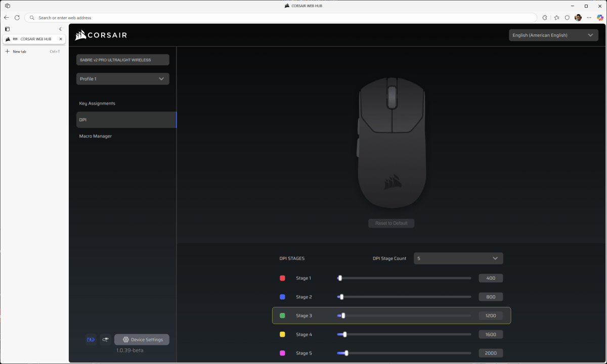
Task: Click the Corsair sails logo in header
Action: click(81, 35)
